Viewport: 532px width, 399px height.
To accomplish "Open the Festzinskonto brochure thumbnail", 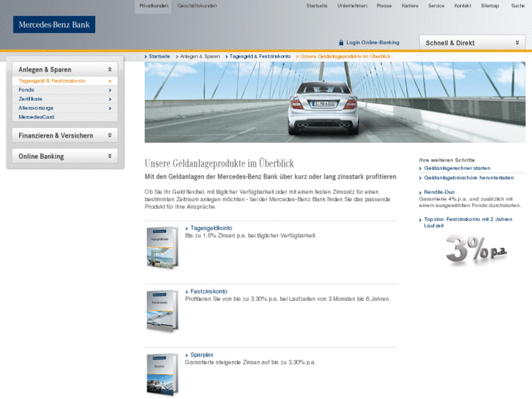I will click(162, 310).
